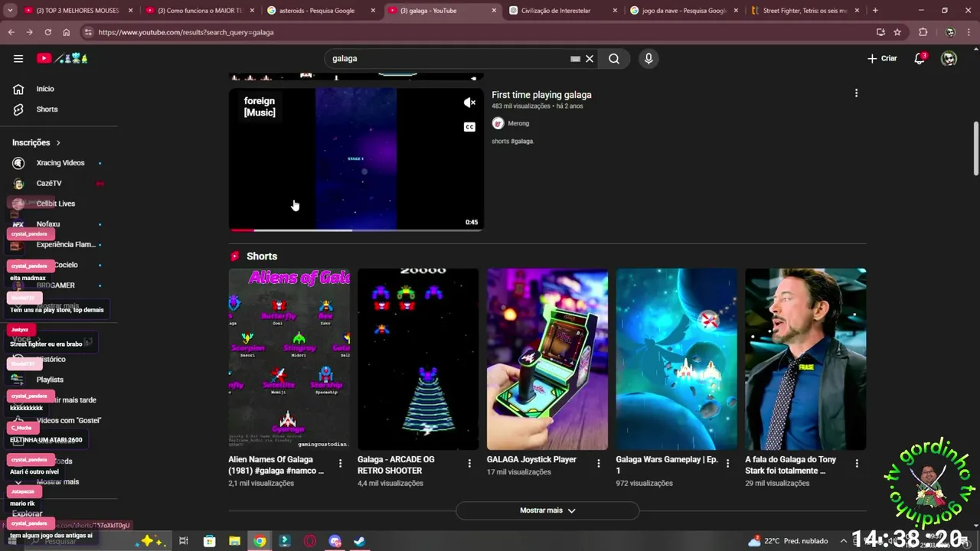Open the on-screen keyboard icon in search box
The height and width of the screenshot is (551, 980).
[x=575, y=58]
